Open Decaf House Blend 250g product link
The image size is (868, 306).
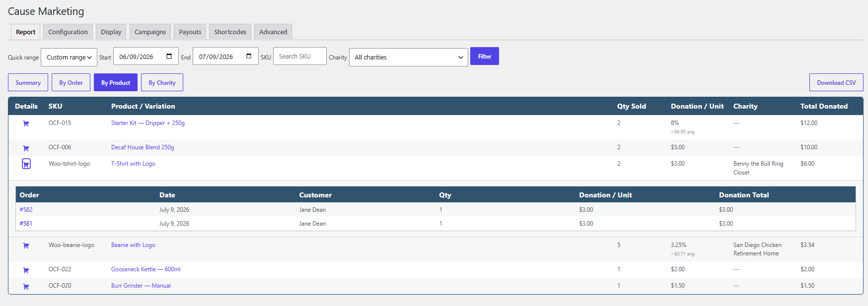143,147
